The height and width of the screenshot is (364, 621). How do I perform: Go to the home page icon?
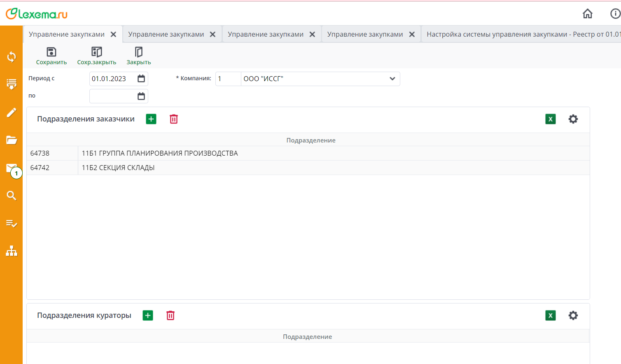click(588, 14)
